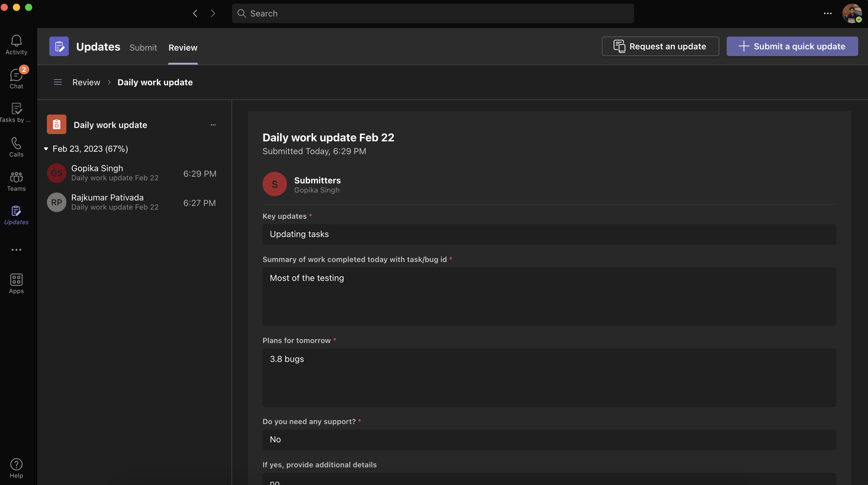Click Submit a quick update
868x485 pixels.
click(792, 46)
